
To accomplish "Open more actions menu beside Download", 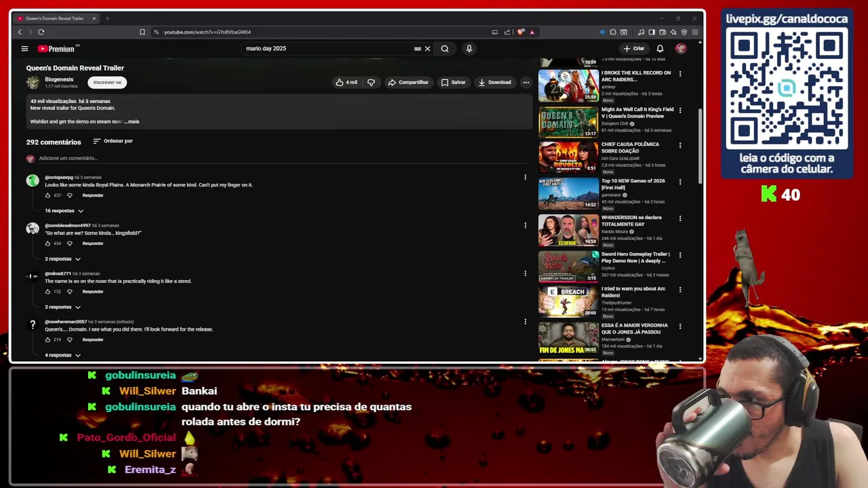I will coord(526,82).
